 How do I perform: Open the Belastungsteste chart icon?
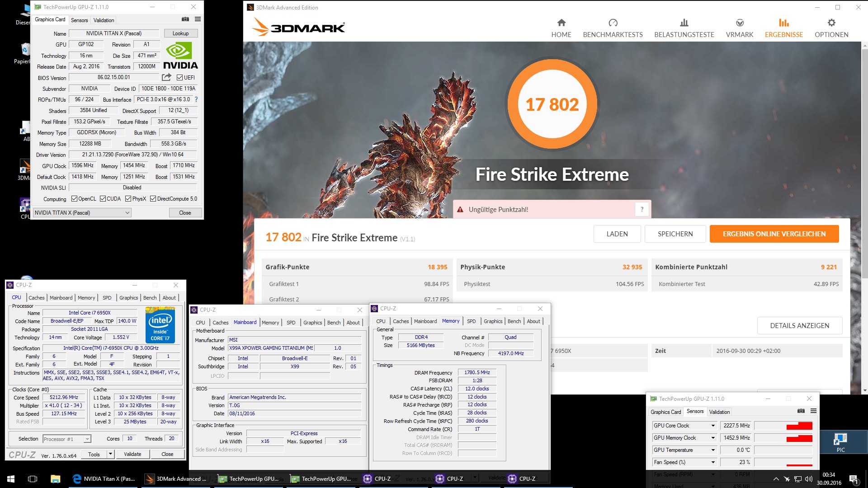click(684, 23)
